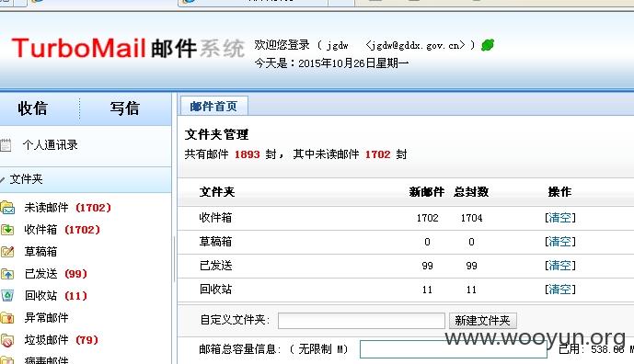Click the 新建文件夹 button
This screenshot has width=634, height=364.
tap(482, 321)
